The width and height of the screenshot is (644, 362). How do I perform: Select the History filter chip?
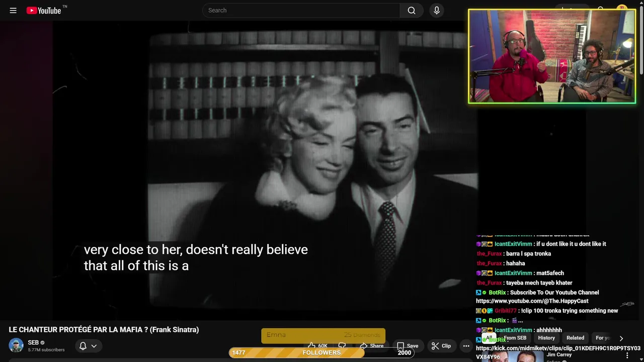tap(546, 338)
